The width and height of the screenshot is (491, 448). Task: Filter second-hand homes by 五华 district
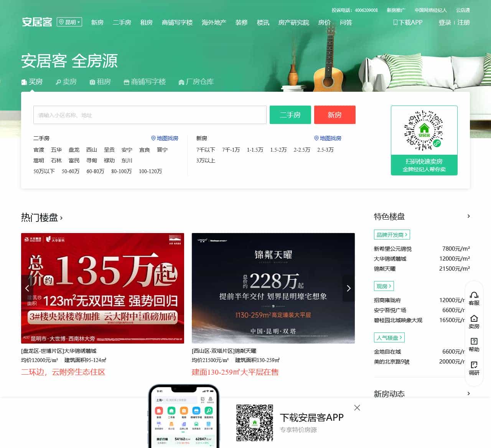click(x=56, y=150)
